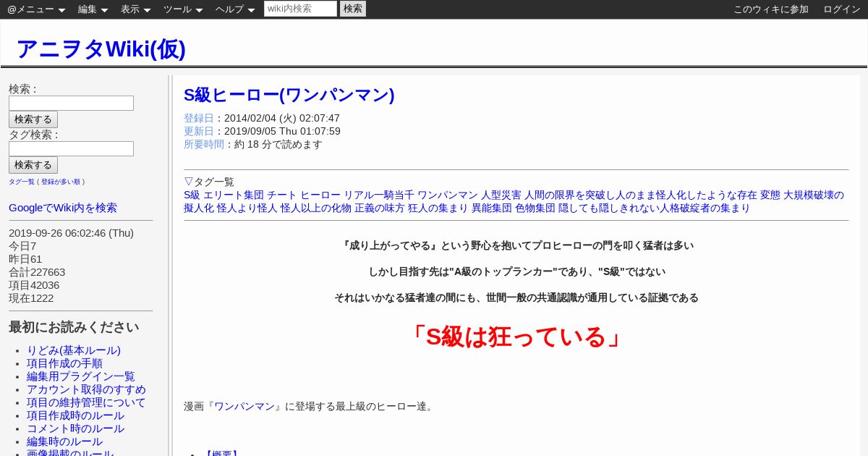Focus the sidebar 検索 text field

[71, 103]
